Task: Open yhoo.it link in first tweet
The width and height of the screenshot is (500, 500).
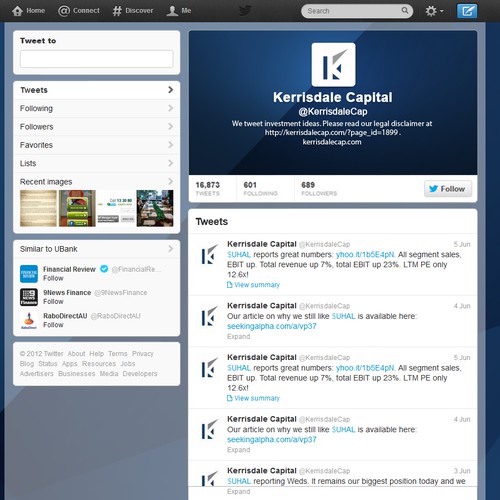Action: coord(365,255)
